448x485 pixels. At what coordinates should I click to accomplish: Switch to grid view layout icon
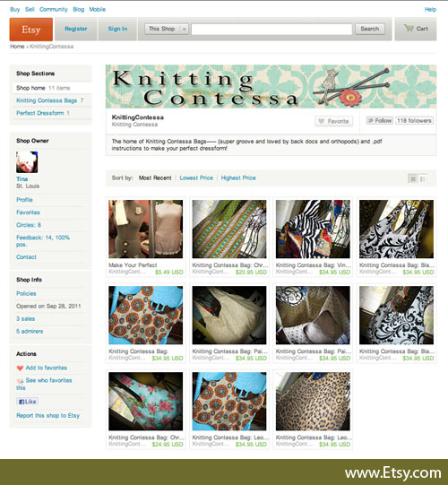(x=413, y=178)
